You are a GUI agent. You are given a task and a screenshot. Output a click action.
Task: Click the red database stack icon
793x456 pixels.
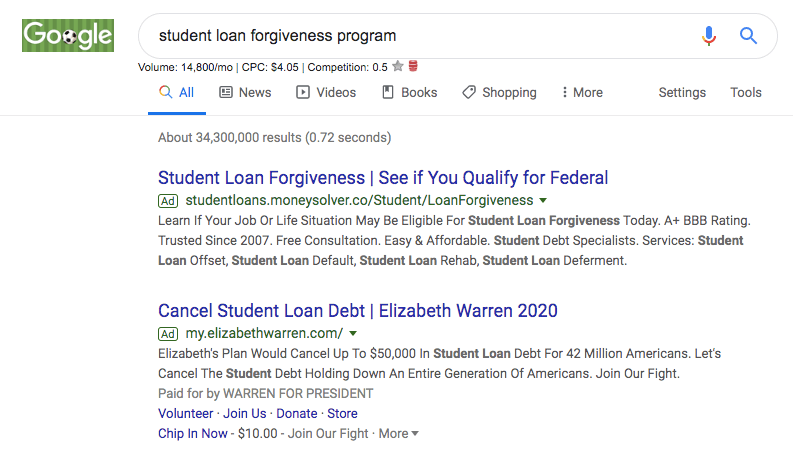pos(413,67)
